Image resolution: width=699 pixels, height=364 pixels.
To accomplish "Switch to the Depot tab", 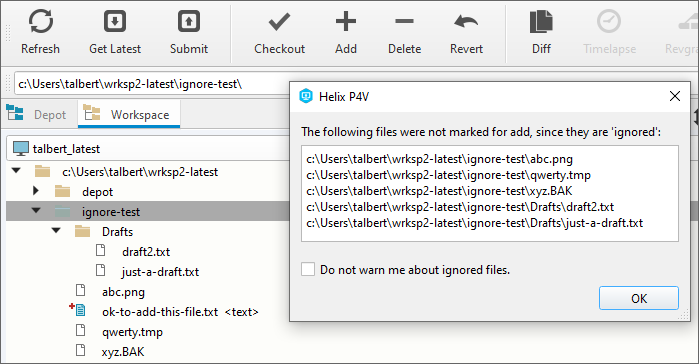I will click(x=37, y=115).
